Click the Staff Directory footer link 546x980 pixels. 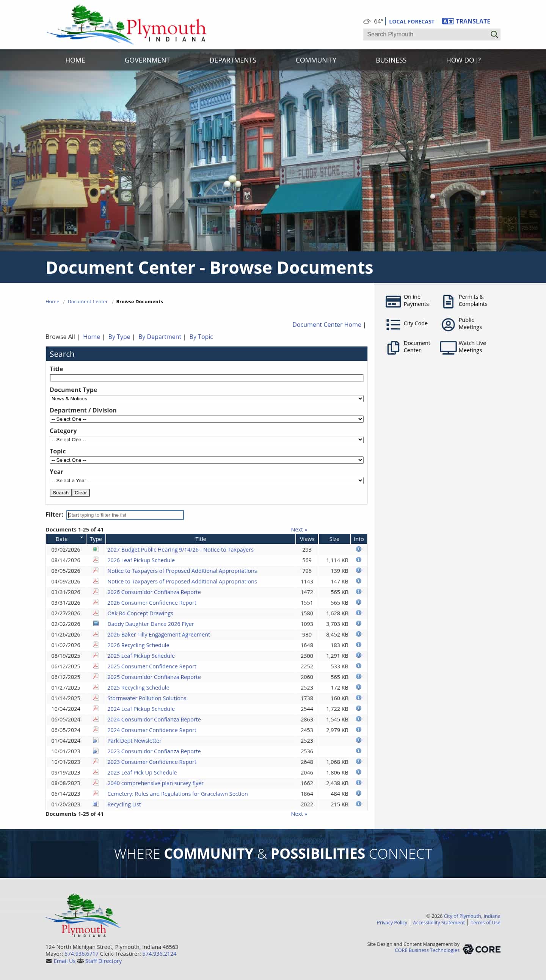104,961
